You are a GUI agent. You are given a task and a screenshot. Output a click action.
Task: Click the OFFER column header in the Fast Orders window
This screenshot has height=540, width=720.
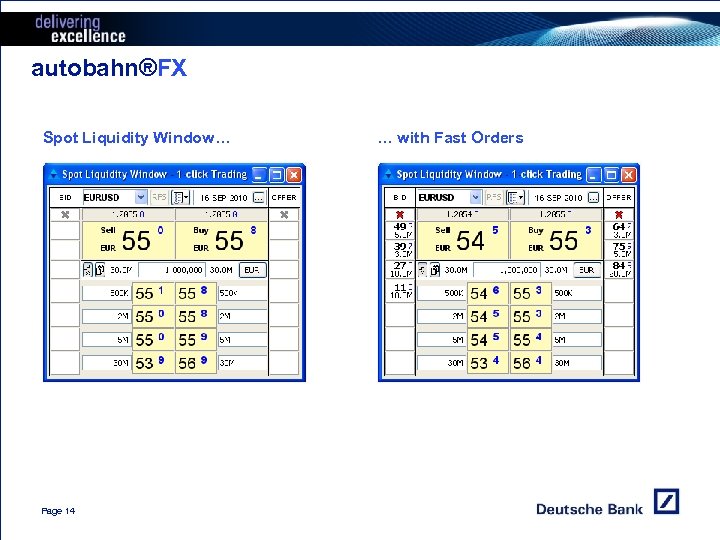619,197
